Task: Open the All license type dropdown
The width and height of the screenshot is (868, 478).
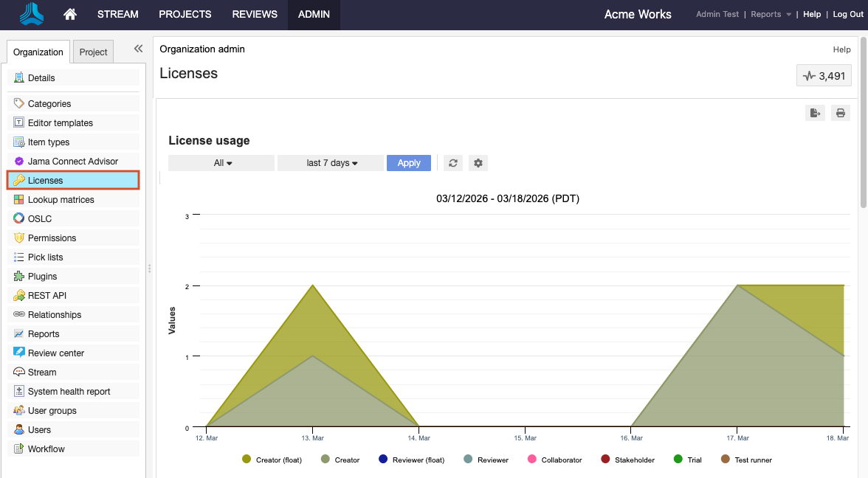Action: point(221,163)
